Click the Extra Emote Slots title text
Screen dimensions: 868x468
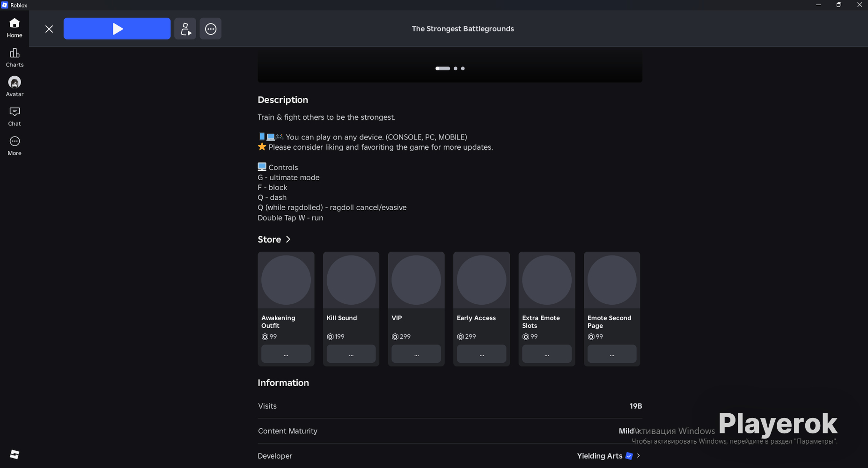541,322
